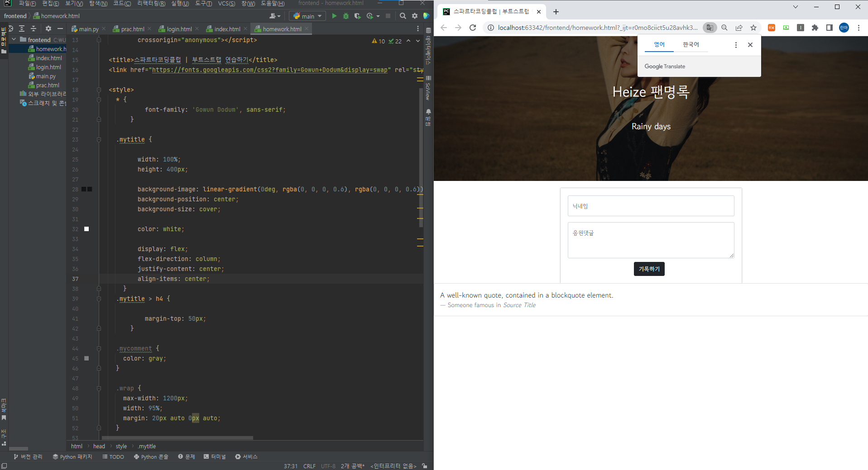Open Chrome side panel icon
The image size is (868, 470).
pos(830,28)
